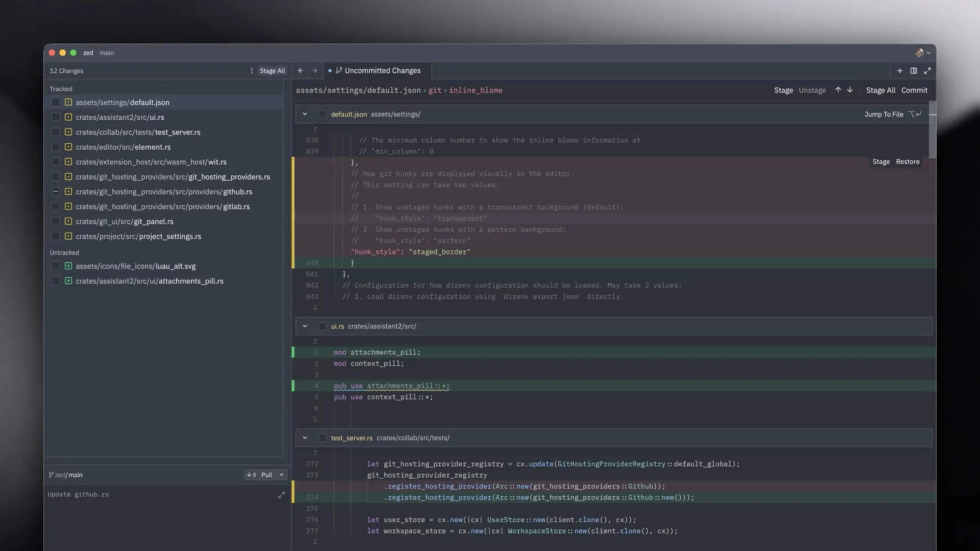
Task: Open the overflow menu in the changes panel
Action: click(251, 71)
